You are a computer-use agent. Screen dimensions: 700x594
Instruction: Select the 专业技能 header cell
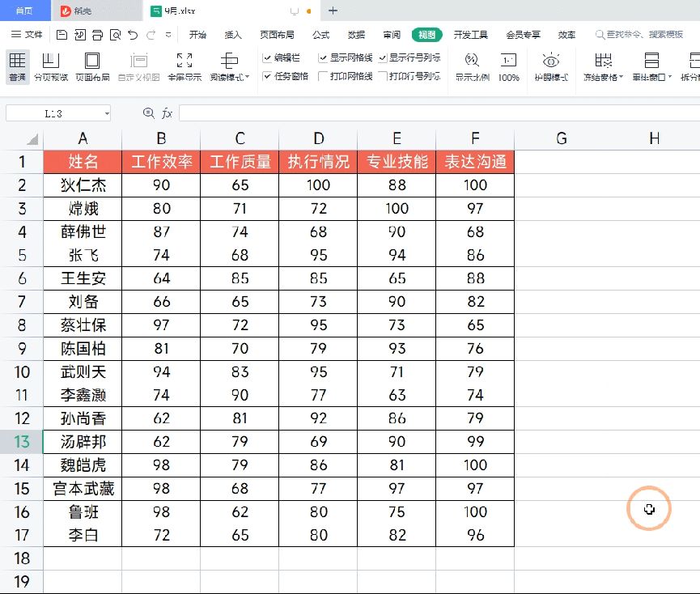pyautogui.click(x=397, y=162)
